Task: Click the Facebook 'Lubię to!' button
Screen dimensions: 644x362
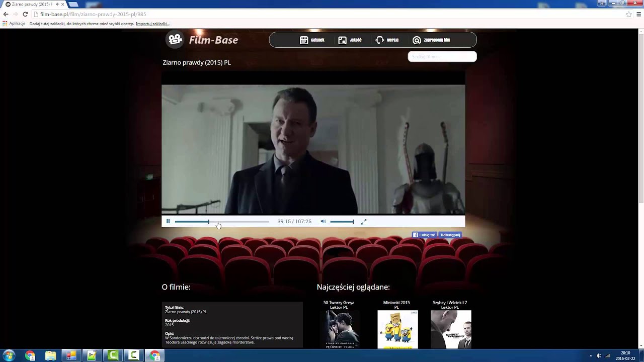Action: point(424,235)
